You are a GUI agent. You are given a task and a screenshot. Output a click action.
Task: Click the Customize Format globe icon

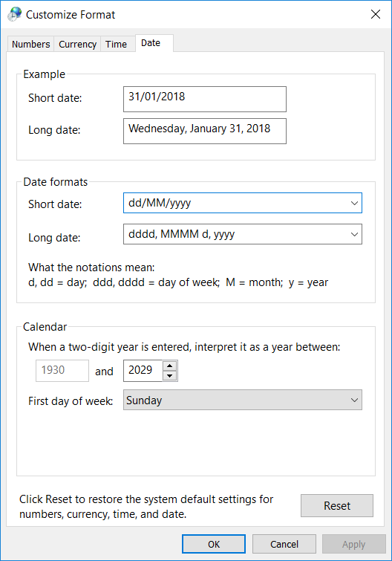point(15,14)
